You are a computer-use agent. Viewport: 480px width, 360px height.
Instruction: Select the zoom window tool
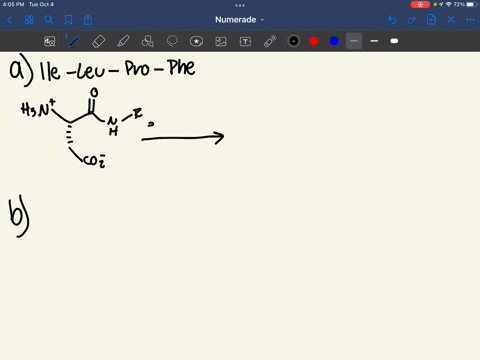[x=50, y=41]
